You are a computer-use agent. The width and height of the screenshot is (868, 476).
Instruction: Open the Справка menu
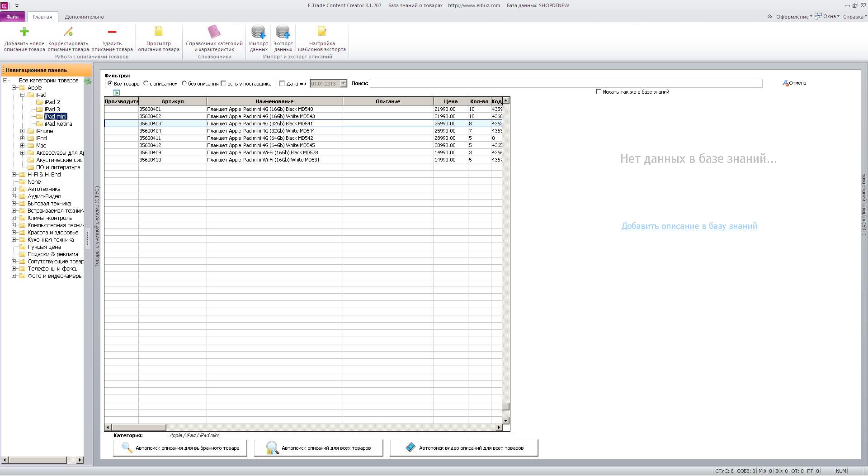(x=855, y=17)
